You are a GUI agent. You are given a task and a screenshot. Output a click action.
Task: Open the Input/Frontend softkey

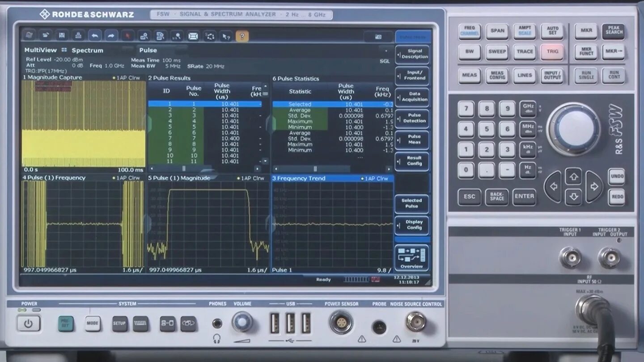pos(412,75)
